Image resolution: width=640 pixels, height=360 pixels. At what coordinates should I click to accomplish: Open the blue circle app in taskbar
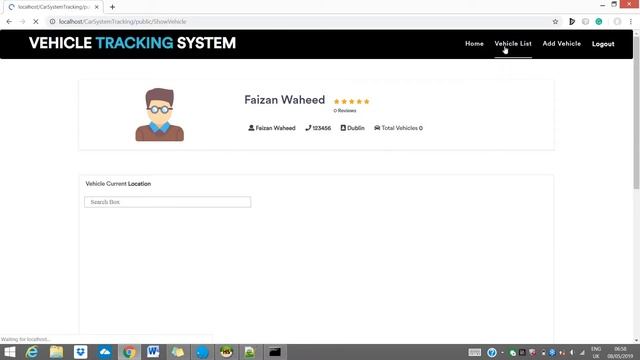pyautogui.click(x=202, y=352)
